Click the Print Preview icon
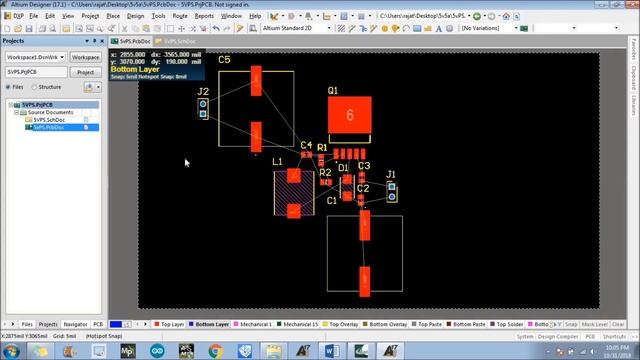The height and width of the screenshot is (360, 640). [52, 29]
